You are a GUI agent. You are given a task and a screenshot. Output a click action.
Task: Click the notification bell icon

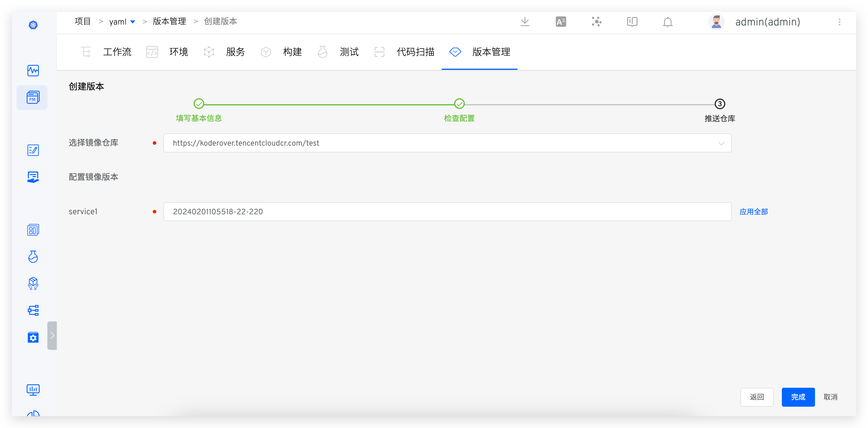tap(668, 22)
